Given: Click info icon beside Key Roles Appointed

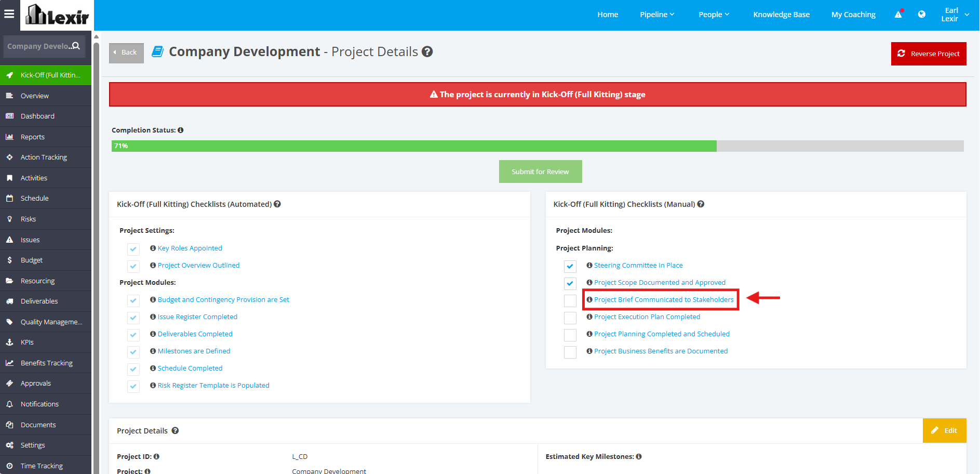Looking at the screenshot, I should [153, 248].
